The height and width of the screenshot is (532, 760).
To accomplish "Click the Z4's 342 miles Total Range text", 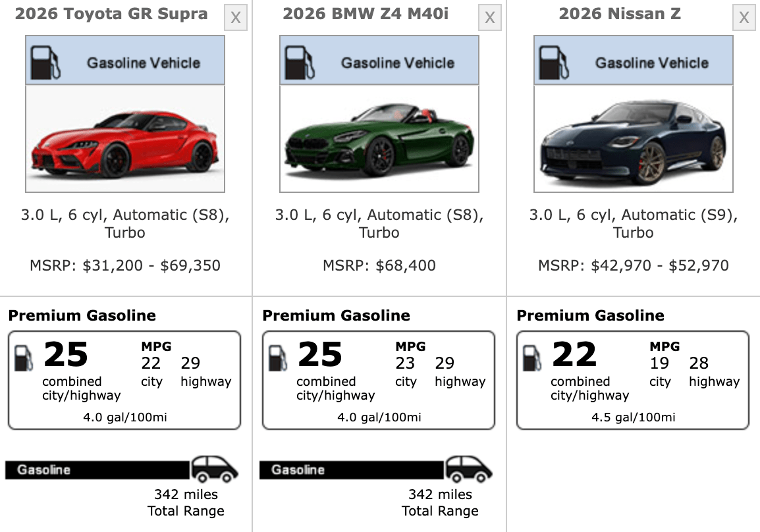I will coord(439,502).
